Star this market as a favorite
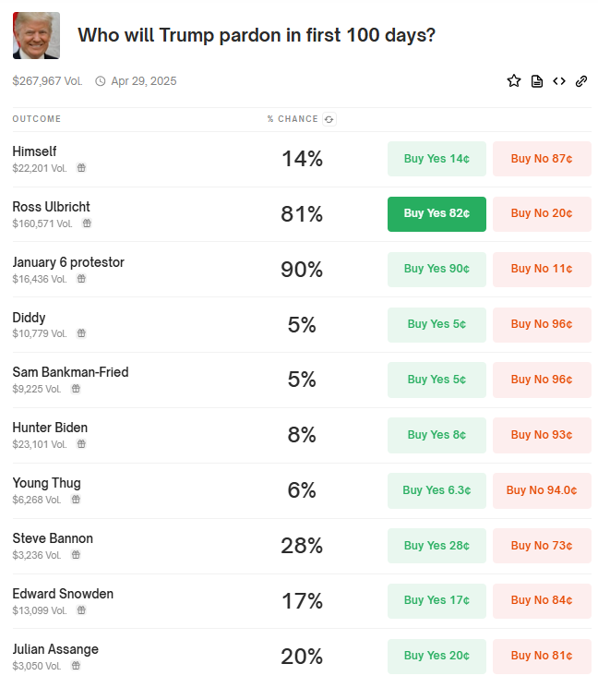This screenshot has height=700, width=598. pos(514,80)
